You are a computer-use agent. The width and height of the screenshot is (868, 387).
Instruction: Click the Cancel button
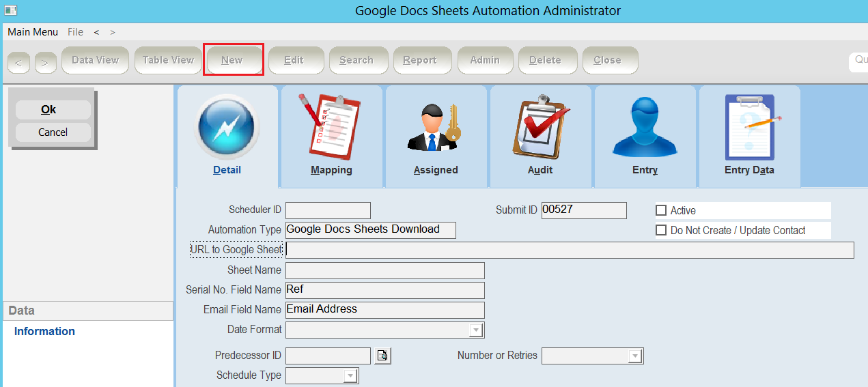coord(53,132)
